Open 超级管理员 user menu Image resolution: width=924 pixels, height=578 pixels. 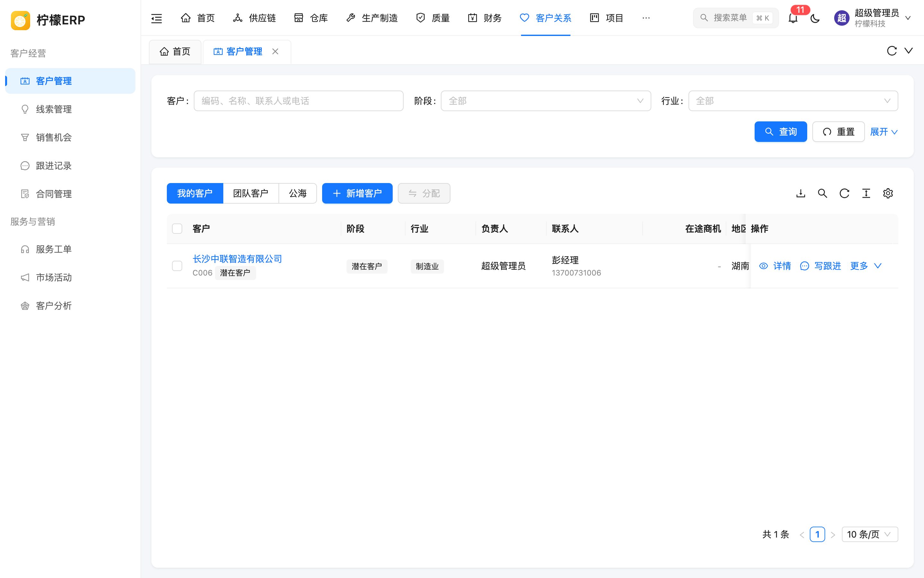coord(872,18)
